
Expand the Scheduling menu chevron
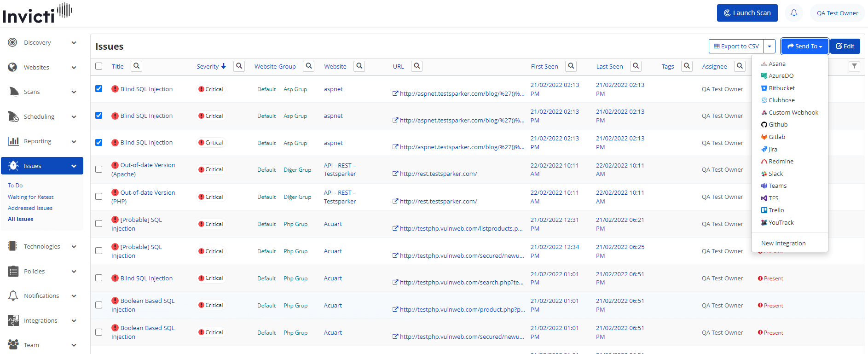pyautogui.click(x=74, y=117)
